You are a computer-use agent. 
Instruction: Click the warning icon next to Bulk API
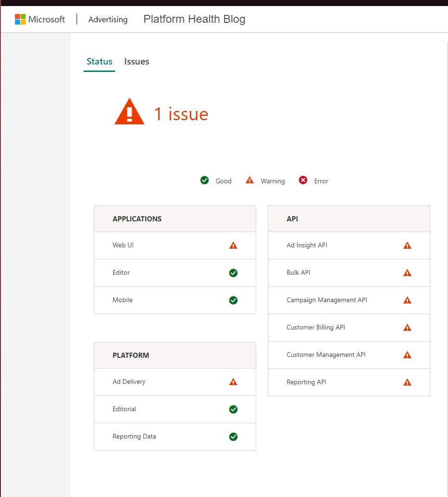tap(407, 272)
